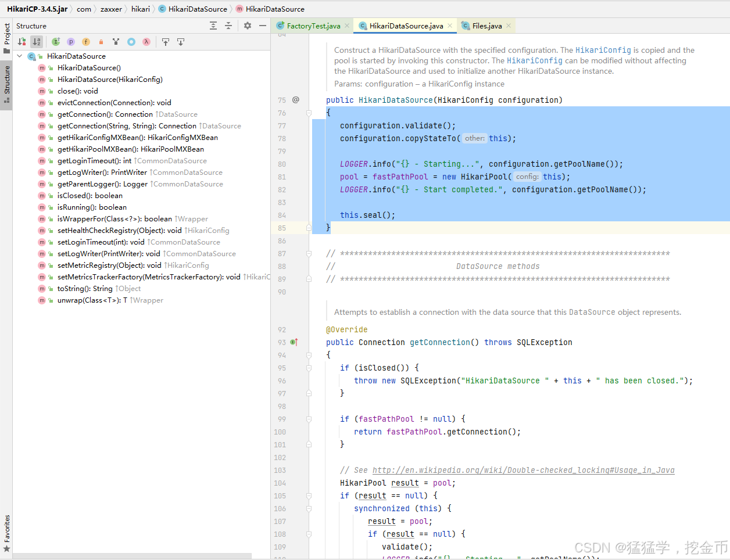Select getHikariPoolMXBean() in the Structure tree
730x560 pixels.
[131, 149]
